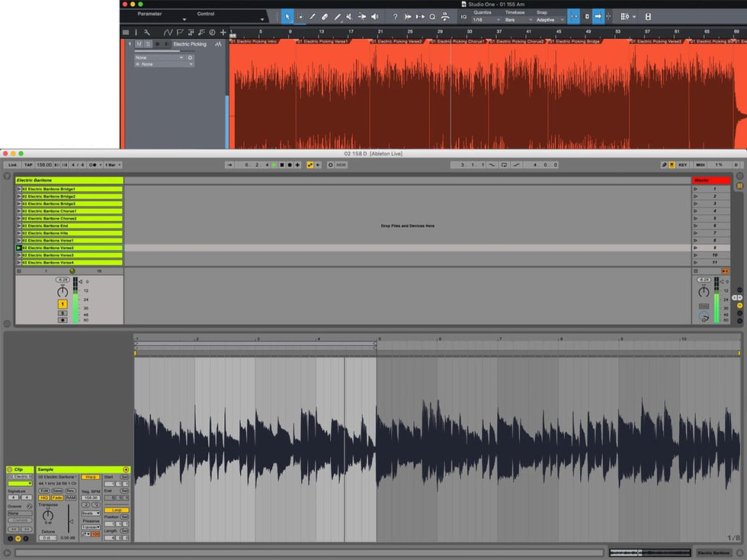Select the arrow tool in Studio One toolbar
Screen dimensions: 747x560
coord(287,16)
